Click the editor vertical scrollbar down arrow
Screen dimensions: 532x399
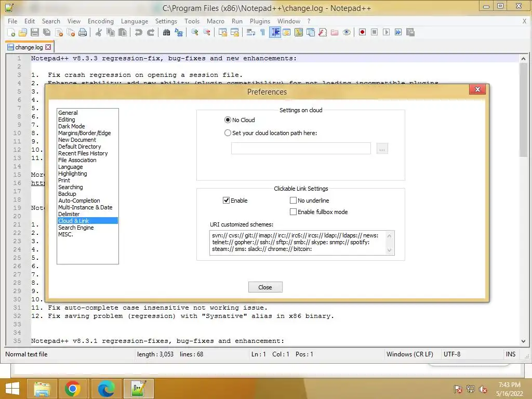[x=523, y=341]
